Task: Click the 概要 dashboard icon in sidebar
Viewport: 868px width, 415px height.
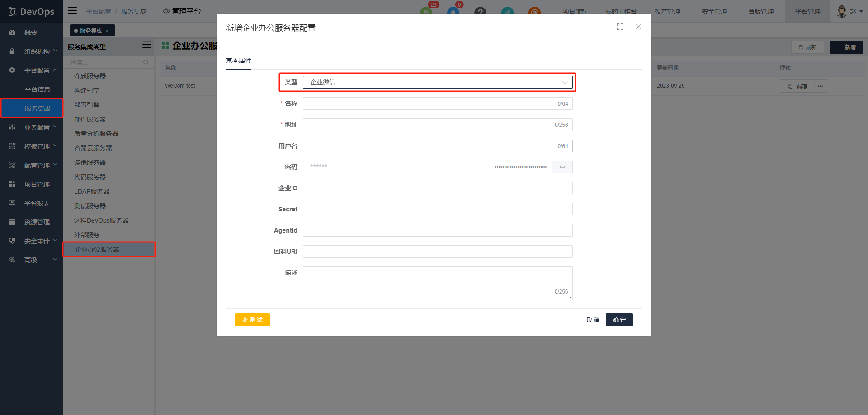Action: (x=12, y=33)
